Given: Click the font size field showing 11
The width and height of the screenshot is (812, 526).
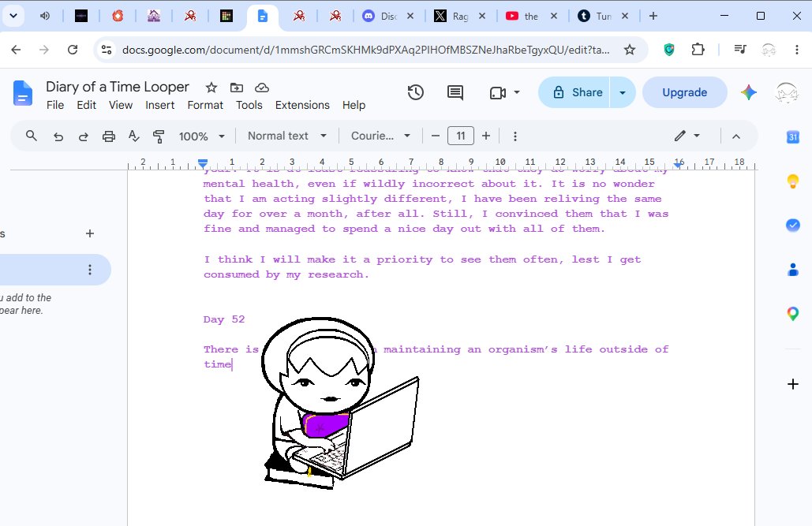Looking at the screenshot, I should pyautogui.click(x=460, y=136).
